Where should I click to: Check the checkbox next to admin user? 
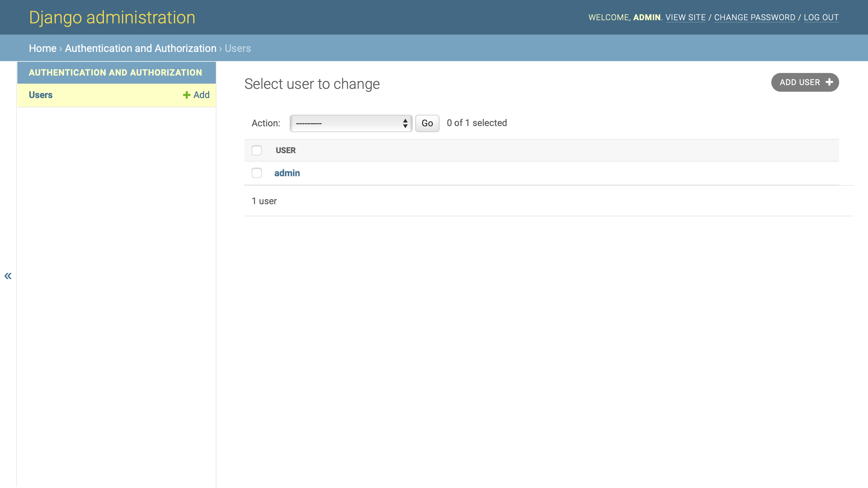257,173
